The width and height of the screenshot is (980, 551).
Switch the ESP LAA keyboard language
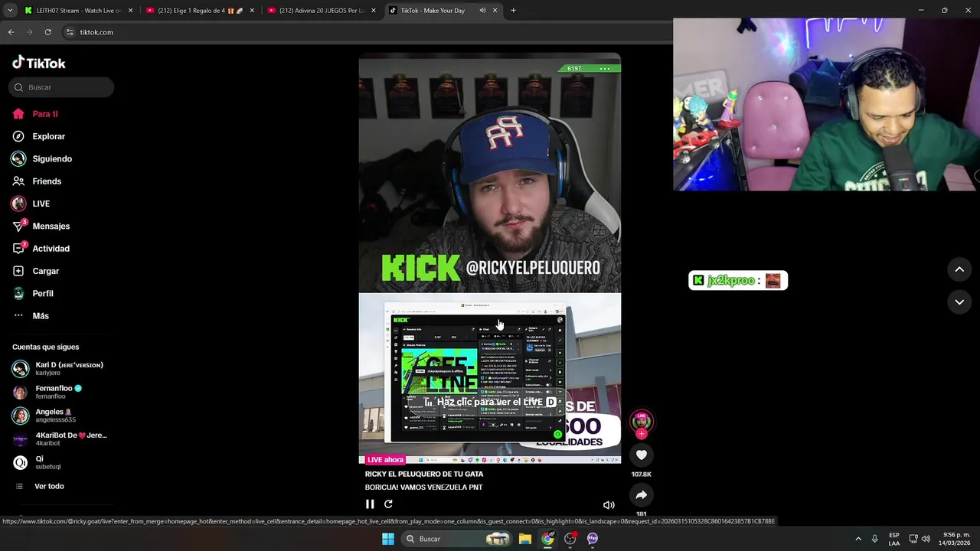pyautogui.click(x=894, y=539)
